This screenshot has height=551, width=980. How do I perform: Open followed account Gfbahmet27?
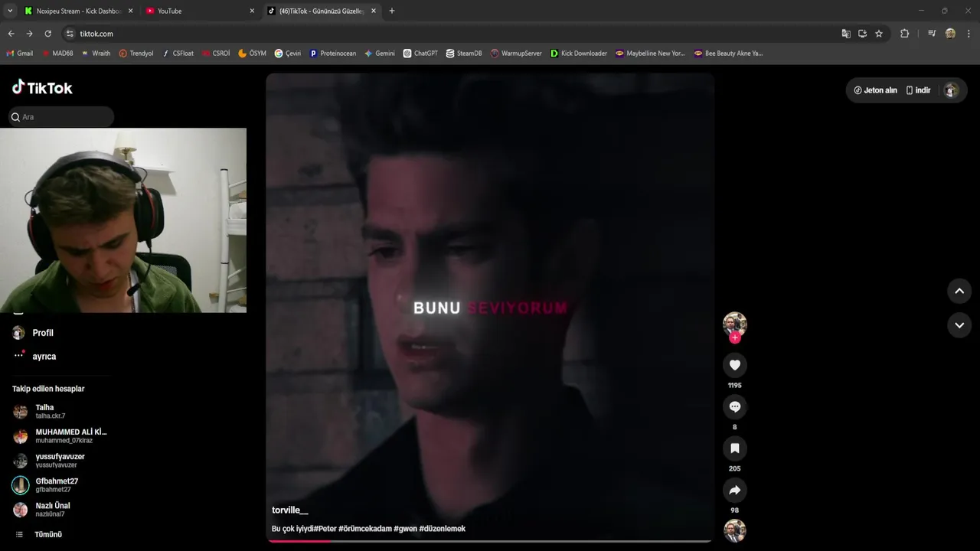click(60, 485)
